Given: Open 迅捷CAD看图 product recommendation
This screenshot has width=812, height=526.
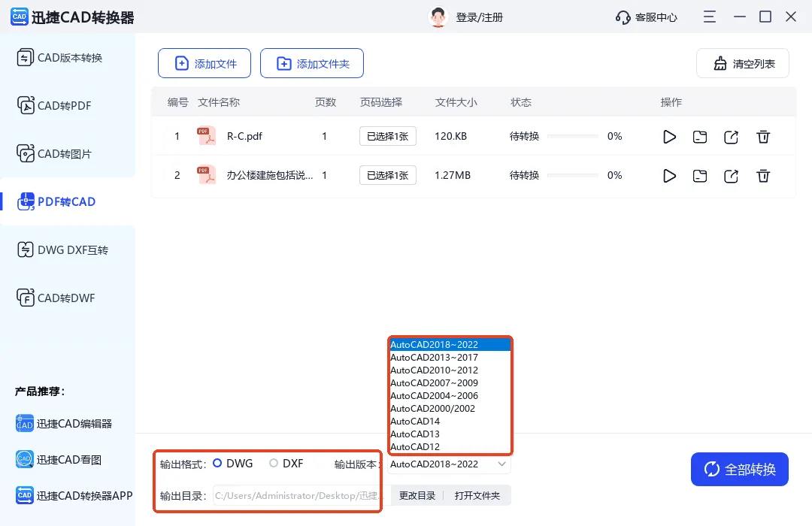Looking at the screenshot, I should (x=59, y=459).
